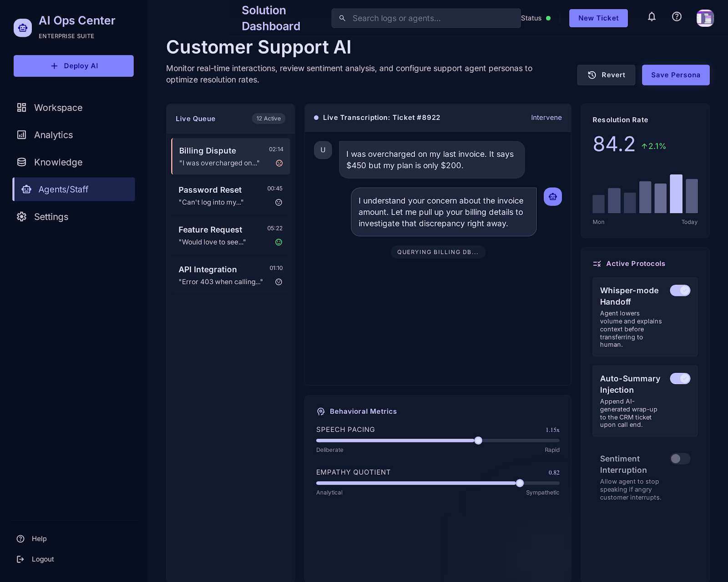Click the Querying Billing DB status chip
The width and height of the screenshot is (728, 582).
(x=438, y=252)
